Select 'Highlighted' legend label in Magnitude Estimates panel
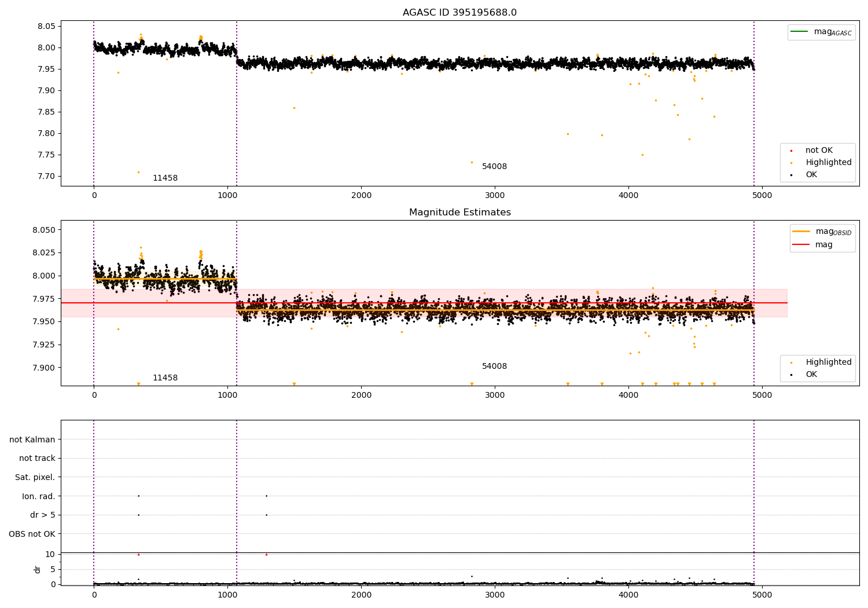868x608 pixels. [x=828, y=362]
